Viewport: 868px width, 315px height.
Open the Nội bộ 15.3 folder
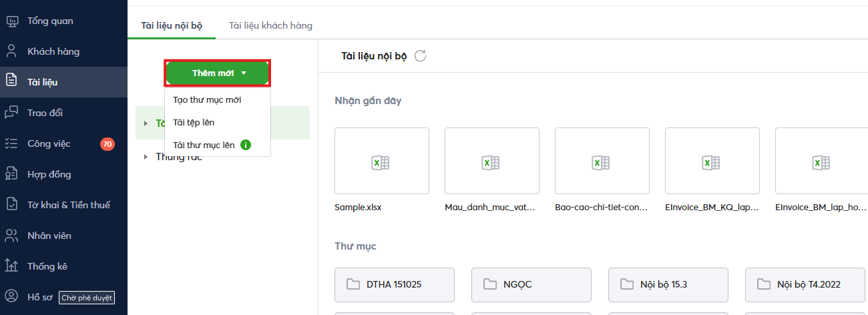point(668,284)
